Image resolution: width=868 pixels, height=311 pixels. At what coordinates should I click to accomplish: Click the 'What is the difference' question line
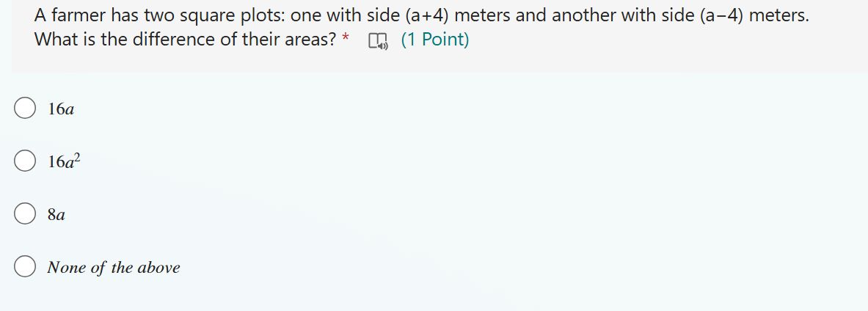click(185, 40)
